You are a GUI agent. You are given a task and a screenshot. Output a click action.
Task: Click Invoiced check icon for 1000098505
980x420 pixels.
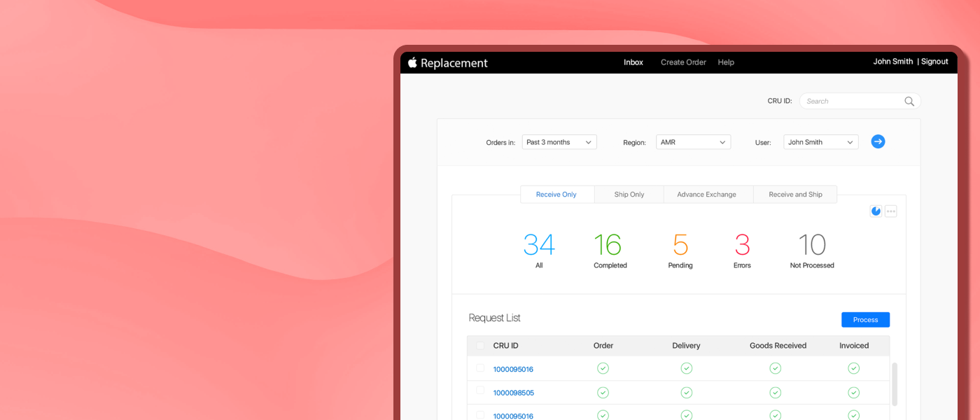click(x=853, y=393)
